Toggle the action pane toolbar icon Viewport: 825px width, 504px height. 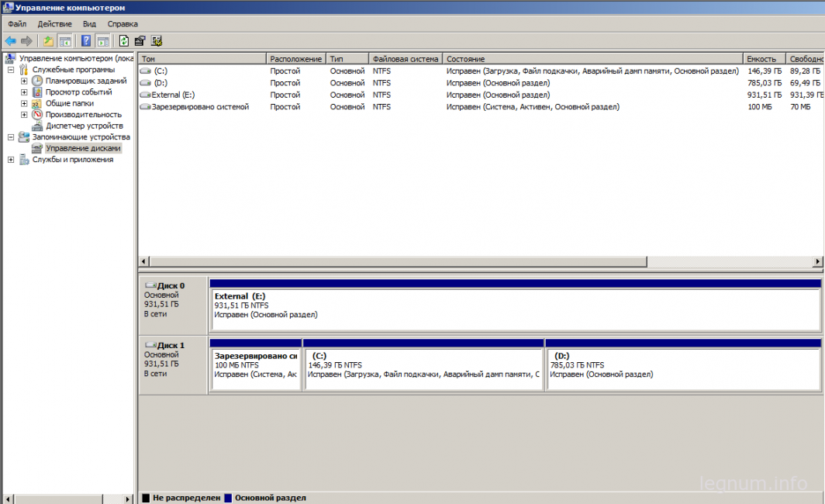click(x=103, y=41)
